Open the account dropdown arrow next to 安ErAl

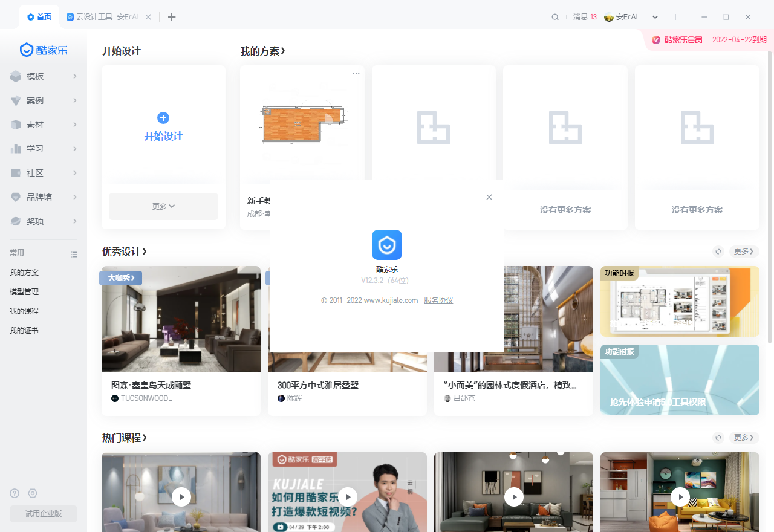coord(655,17)
